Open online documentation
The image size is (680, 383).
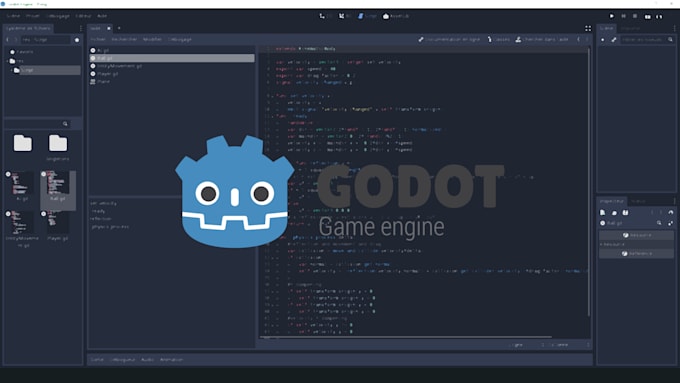(449, 39)
